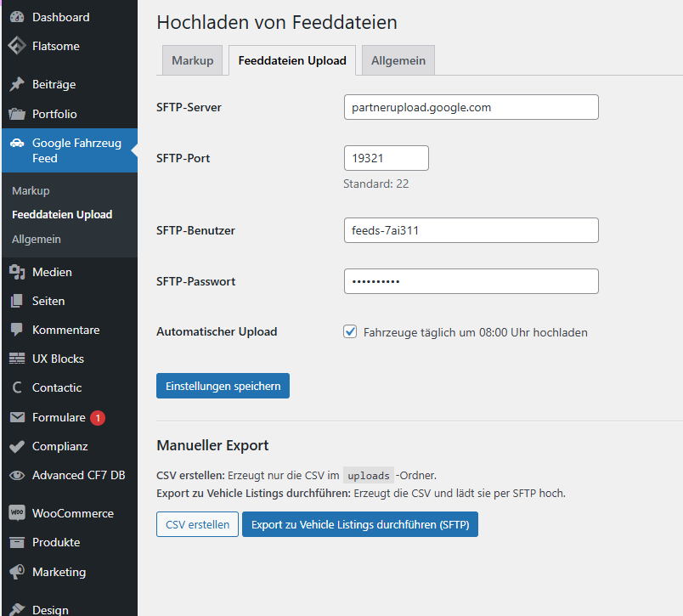This screenshot has height=616, width=683.
Task: Click the Flatsome diamond icon
Action: point(17,46)
